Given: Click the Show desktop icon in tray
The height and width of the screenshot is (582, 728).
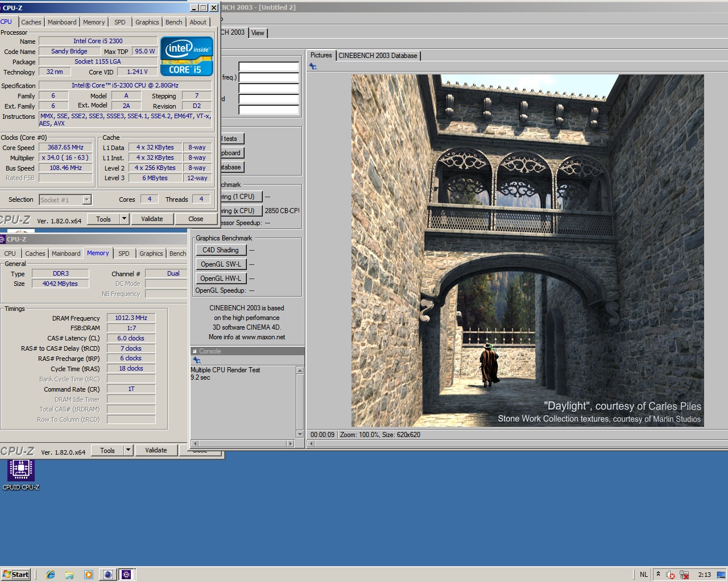Looking at the screenshot, I should click(x=722, y=574).
